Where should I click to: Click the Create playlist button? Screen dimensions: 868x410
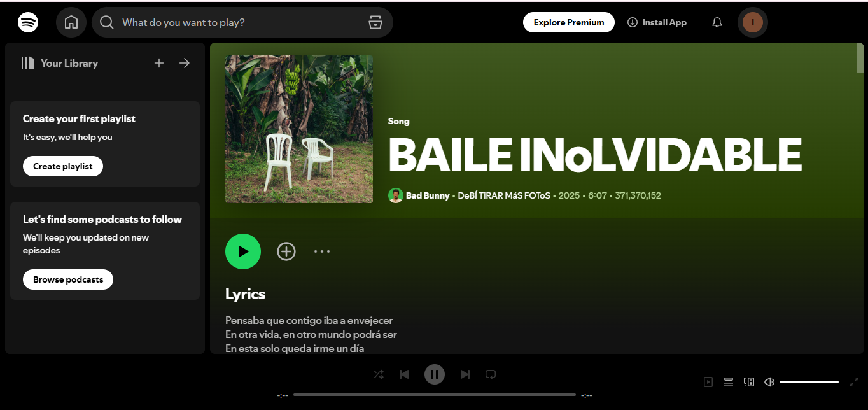point(62,166)
